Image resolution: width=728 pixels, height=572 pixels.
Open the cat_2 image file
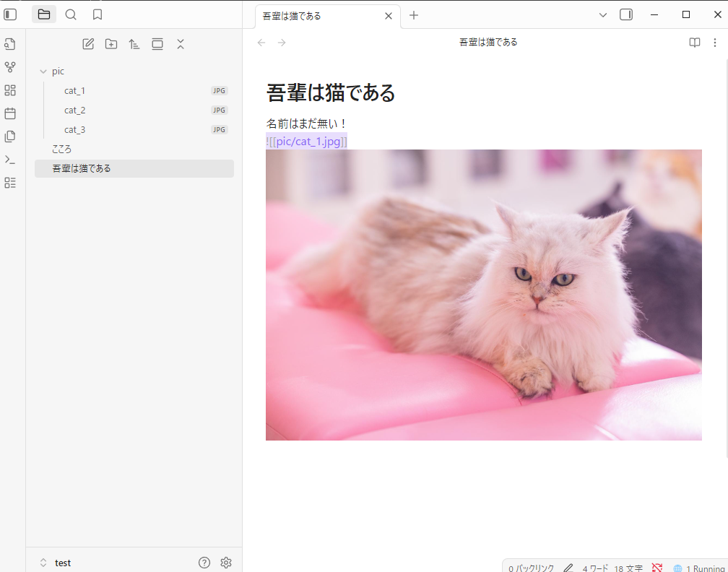click(x=134, y=110)
